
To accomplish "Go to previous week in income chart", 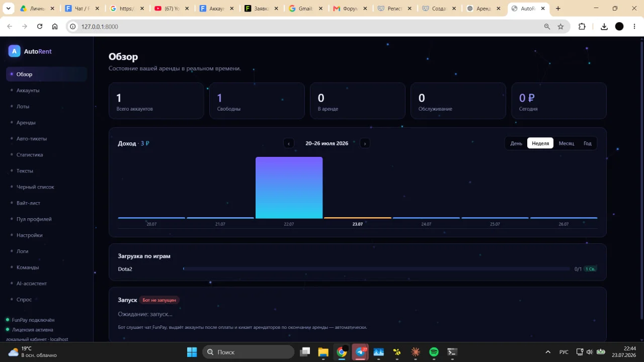I will (x=289, y=143).
